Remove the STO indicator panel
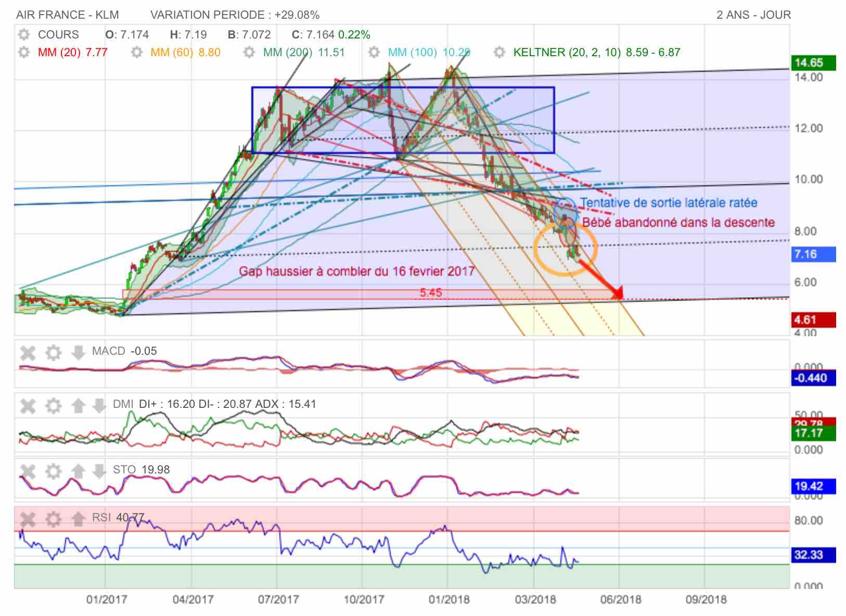846x616 pixels. coord(28,471)
